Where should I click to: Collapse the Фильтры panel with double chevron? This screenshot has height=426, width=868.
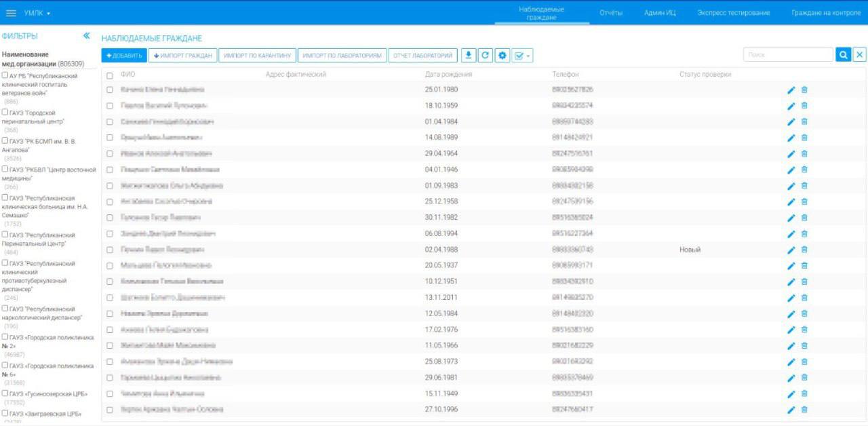pos(86,36)
